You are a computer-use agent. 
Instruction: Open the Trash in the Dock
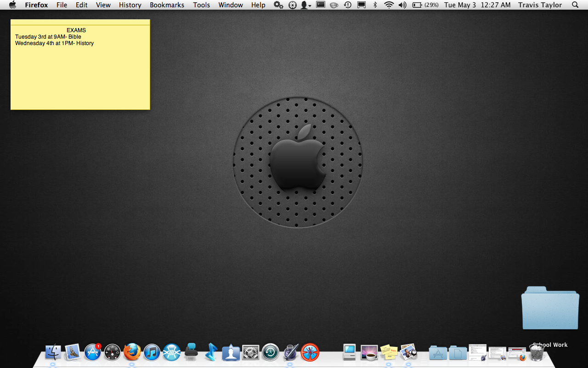click(537, 352)
